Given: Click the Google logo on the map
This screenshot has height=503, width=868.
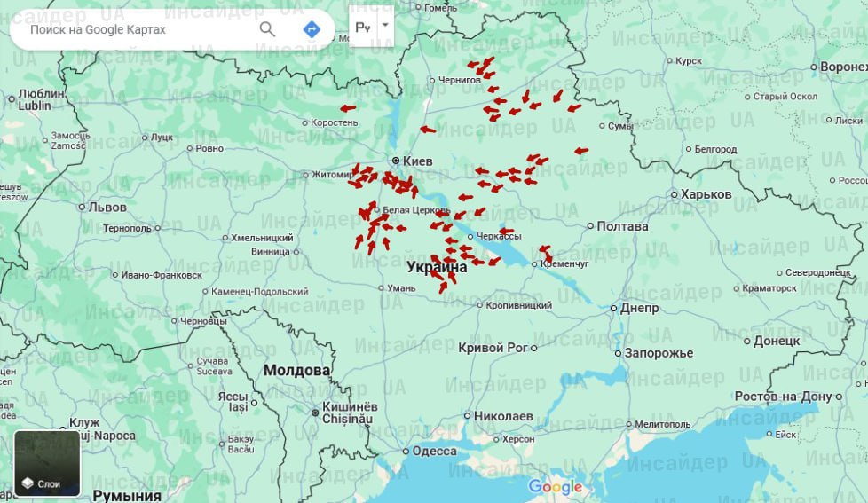Looking at the screenshot, I should click(x=556, y=487).
